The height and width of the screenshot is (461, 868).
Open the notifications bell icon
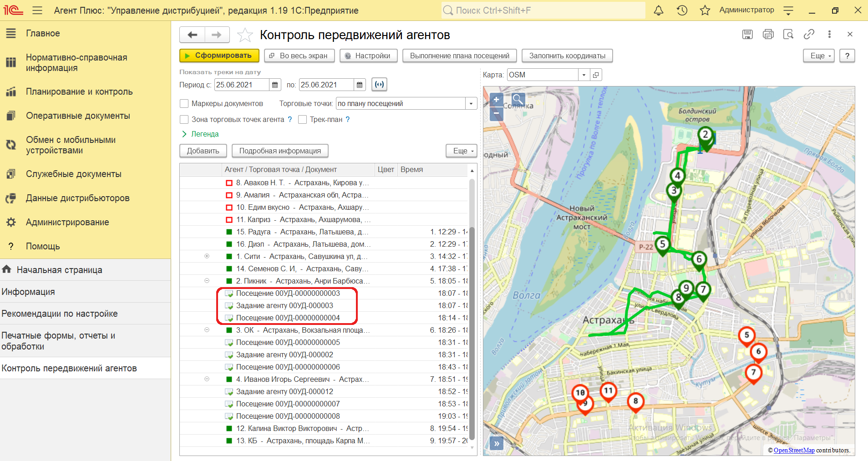(658, 10)
